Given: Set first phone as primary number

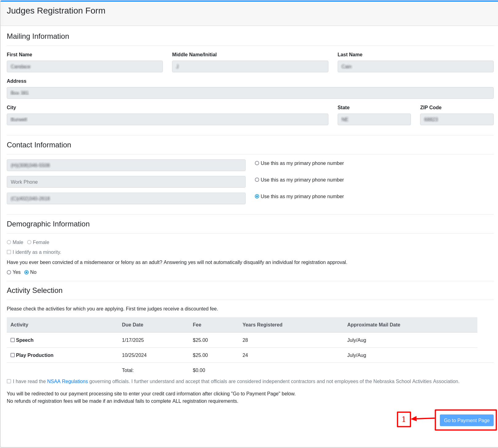Looking at the screenshot, I should (x=257, y=163).
